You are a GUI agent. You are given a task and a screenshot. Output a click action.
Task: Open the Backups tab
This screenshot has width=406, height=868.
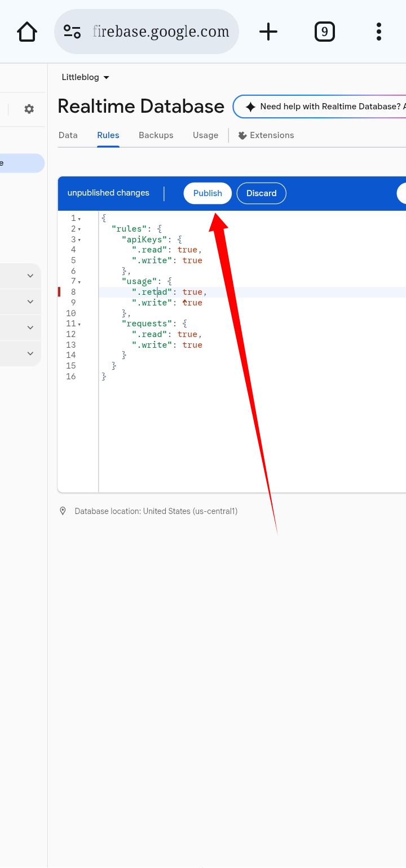coord(156,135)
